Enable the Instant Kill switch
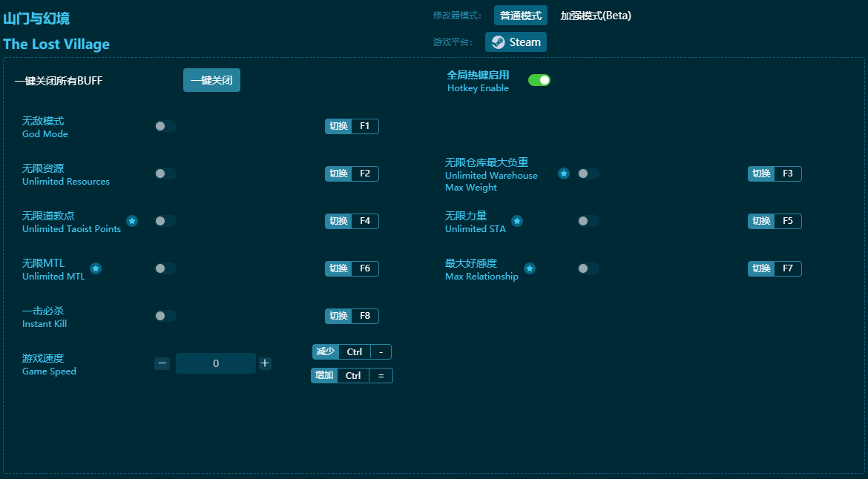This screenshot has width=868, height=479. click(165, 316)
